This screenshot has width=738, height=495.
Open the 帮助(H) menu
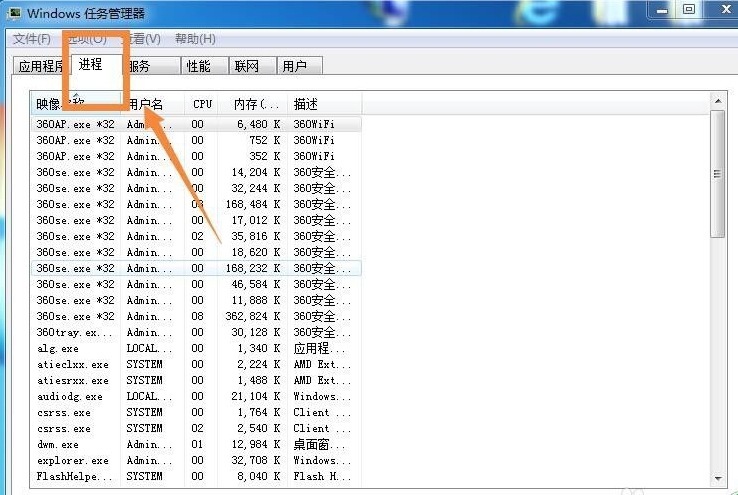coord(195,39)
